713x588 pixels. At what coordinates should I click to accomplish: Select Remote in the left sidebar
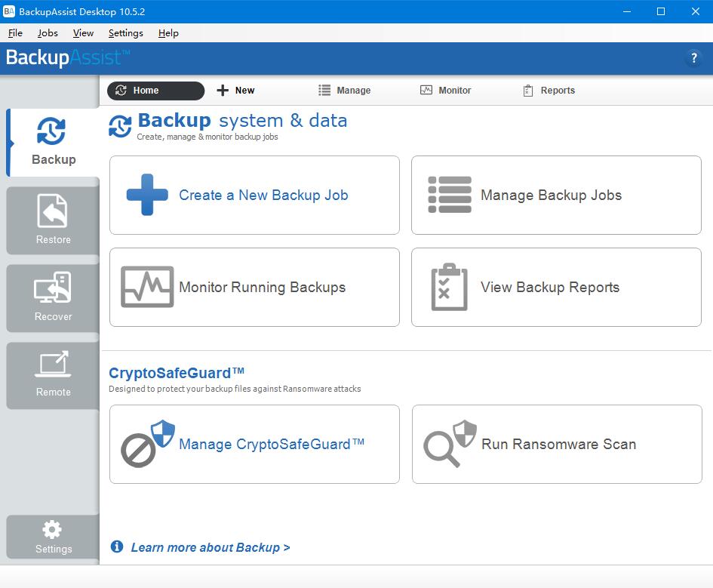(x=54, y=376)
